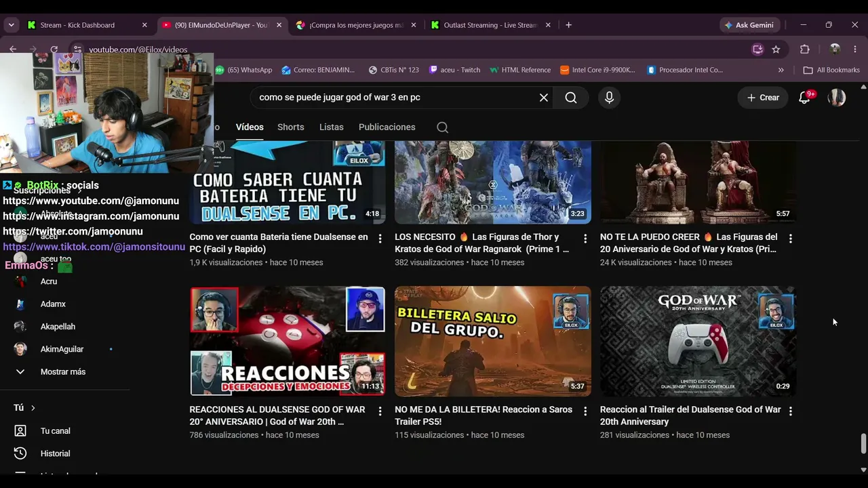This screenshot has height=488, width=868.
Task: Click the install app icon in address bar
Action: tap(757, 49)
